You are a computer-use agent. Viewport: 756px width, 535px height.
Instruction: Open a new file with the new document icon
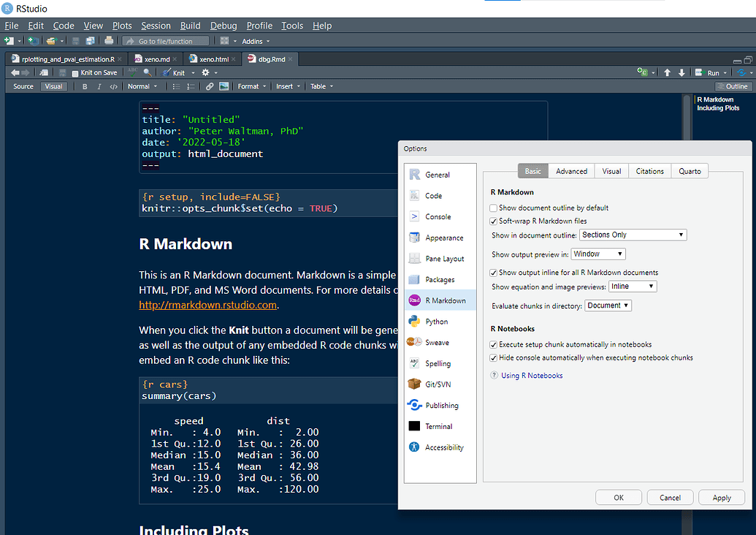[x=10, y=41]
